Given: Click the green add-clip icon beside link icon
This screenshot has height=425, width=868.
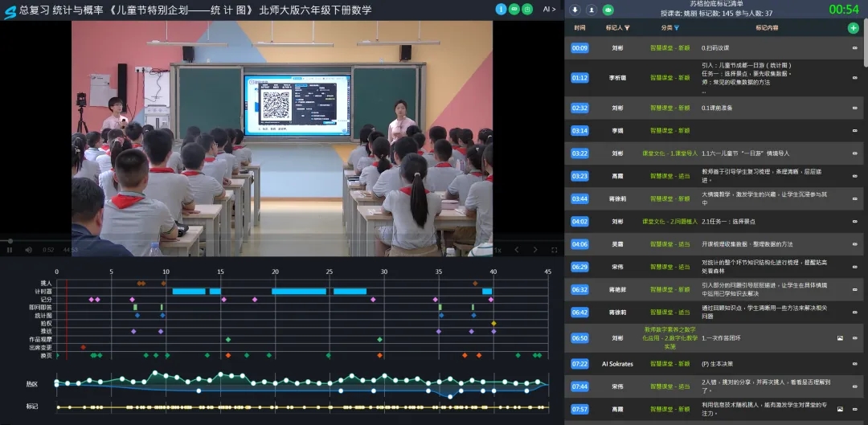Looking at the screenshot, I should pyautogui.click(x=527, y=10).
